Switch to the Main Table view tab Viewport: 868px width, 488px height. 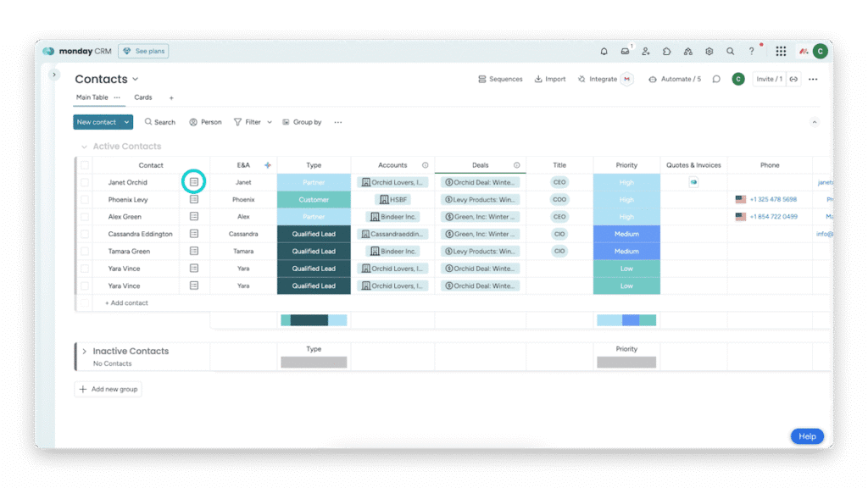point(92,97)
